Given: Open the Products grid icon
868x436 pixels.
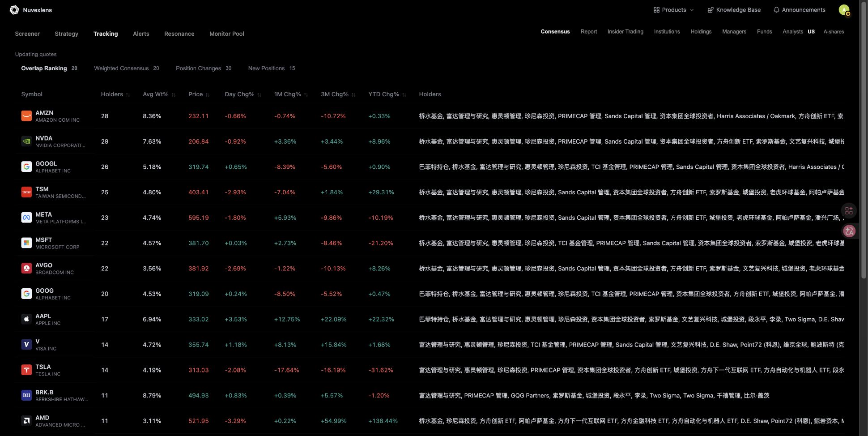Looking at the screenshot, I should [x=656, y=10].
